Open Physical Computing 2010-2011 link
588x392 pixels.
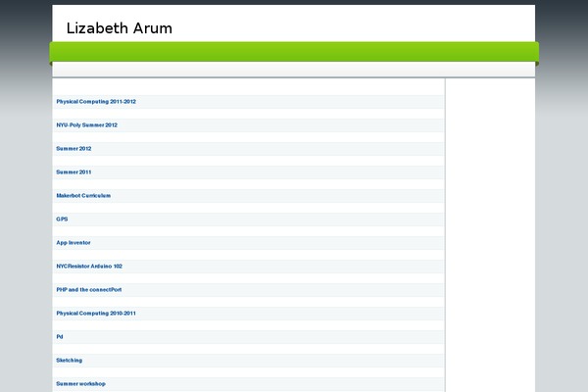tap(96, 314)
